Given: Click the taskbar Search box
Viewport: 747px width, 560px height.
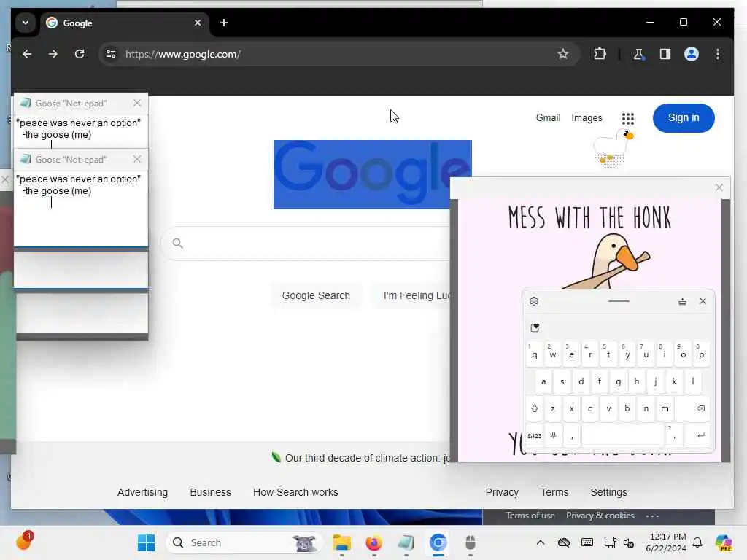Looking at the screenshot, I should tap(244, 542).
